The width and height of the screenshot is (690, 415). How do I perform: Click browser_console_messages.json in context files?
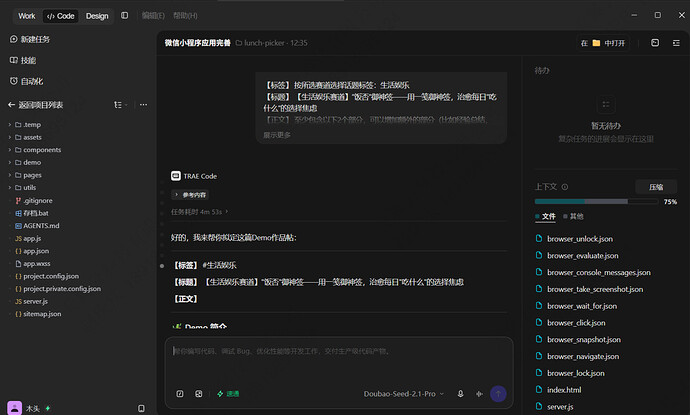[x=598, y=272]
